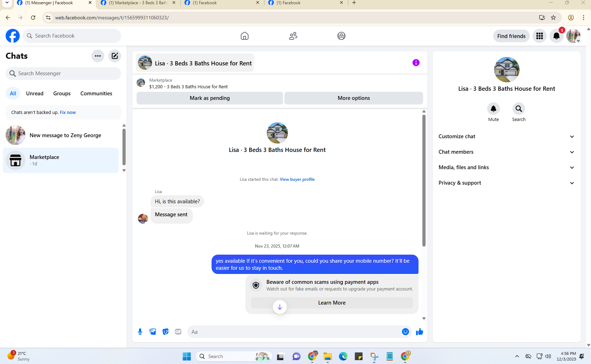Open Microsoft Edge from taskbar
591x364 pixels.
343,356
